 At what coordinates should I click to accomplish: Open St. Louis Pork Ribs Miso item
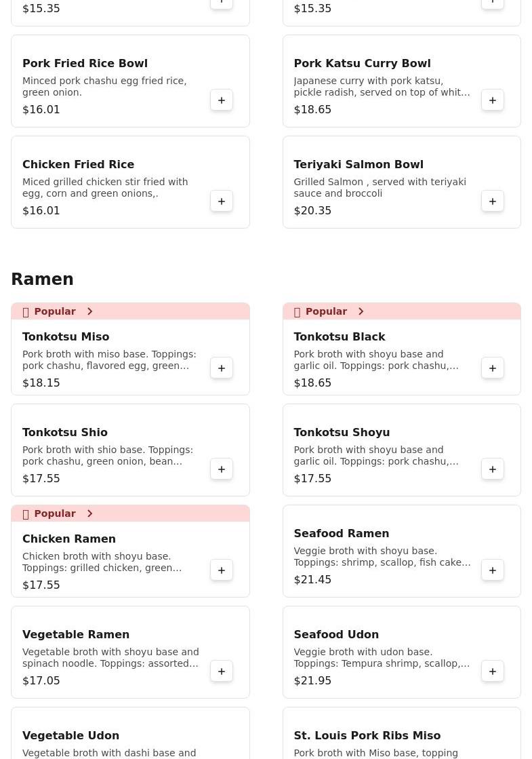tap(367, 735)
